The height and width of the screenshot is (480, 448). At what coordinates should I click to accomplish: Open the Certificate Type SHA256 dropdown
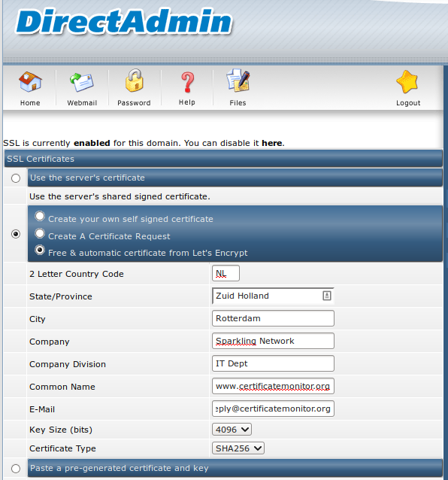(238, 448)
